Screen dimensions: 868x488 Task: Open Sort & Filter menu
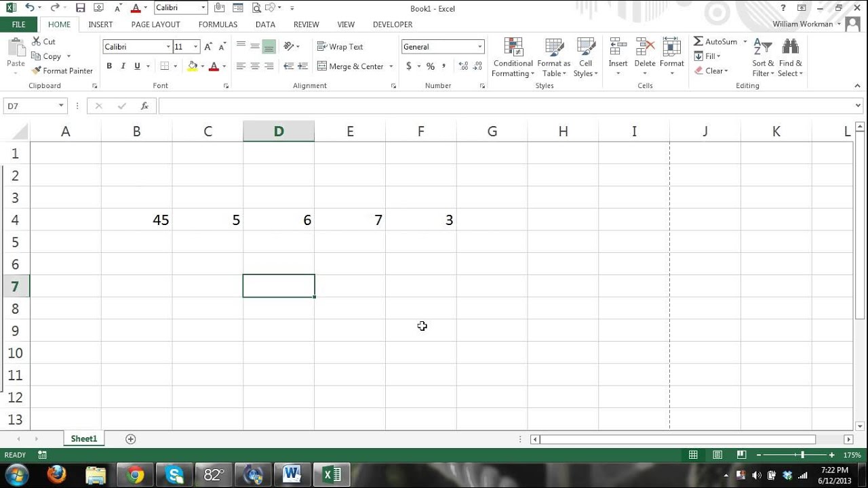coord(763,57)
